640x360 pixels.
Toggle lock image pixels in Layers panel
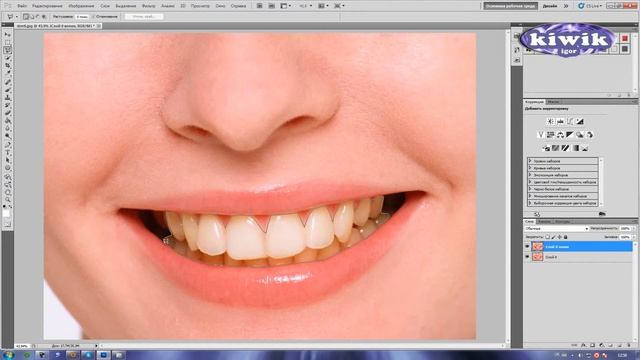coord(554,237)
